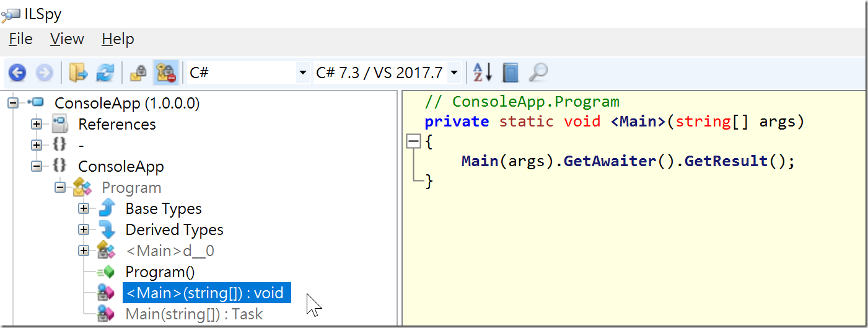Open search with the magnifier icon
This screenshot has width=868, height=328.
(538, 73)
